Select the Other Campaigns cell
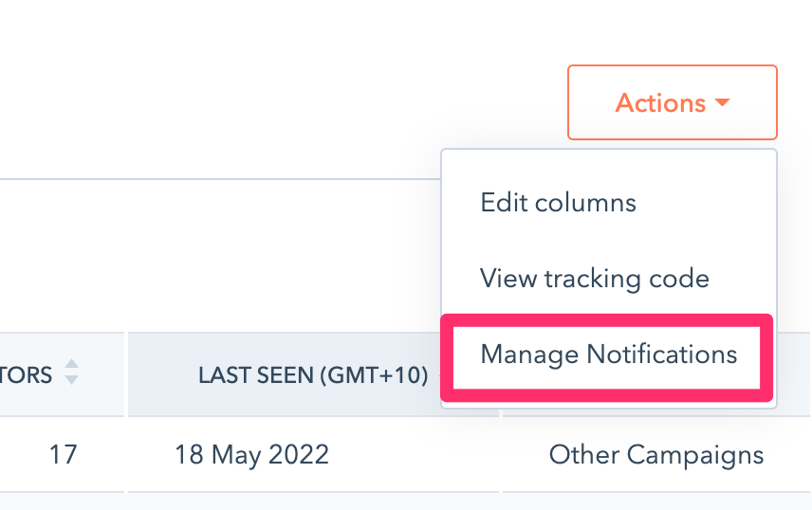812x510 pixels. click(655, 454)
